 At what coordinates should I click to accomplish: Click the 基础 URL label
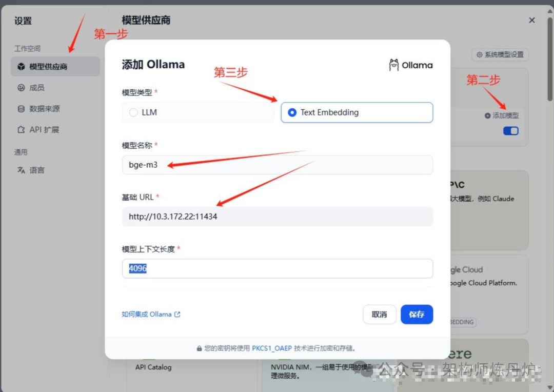137,197
